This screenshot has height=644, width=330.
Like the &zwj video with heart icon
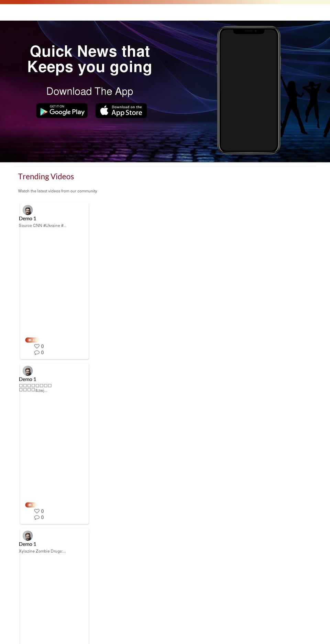[x=37, y=511]
